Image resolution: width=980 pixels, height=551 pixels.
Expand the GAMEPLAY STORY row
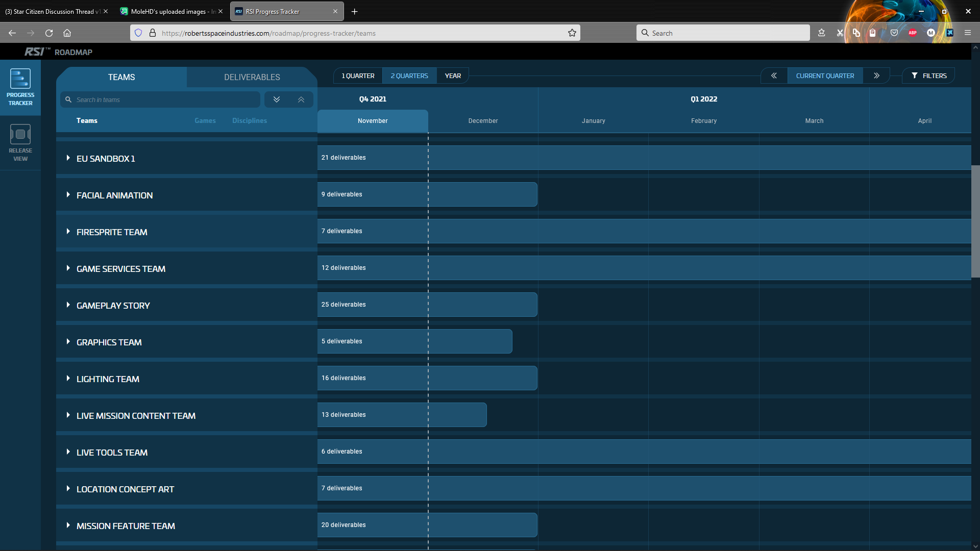coord(68,305)
